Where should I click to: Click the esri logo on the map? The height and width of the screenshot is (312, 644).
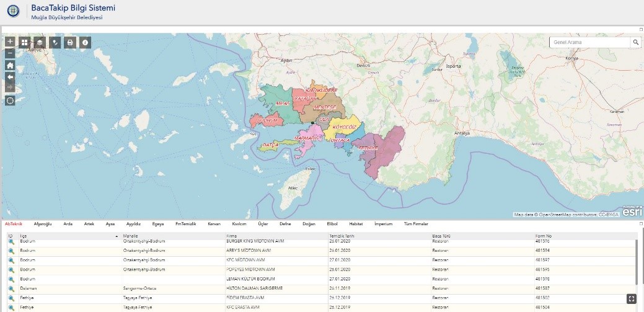(632, 212)
